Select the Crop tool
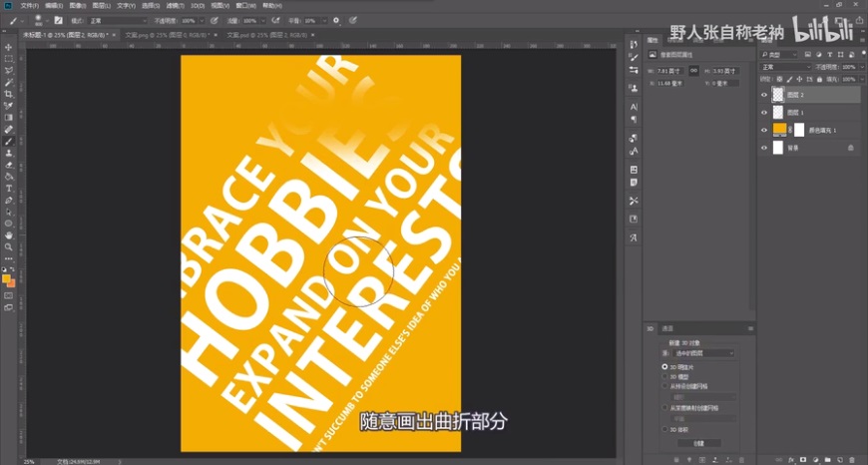 pos(8,94)
